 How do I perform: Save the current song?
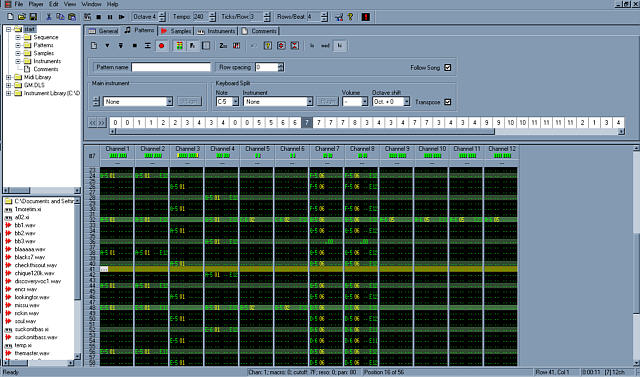[x=33, y=17]
